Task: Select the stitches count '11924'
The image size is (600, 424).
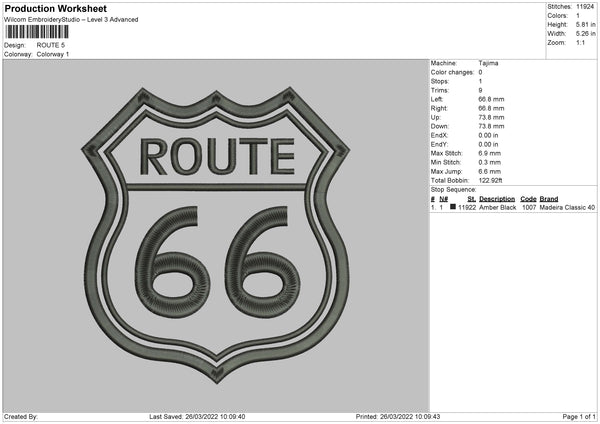Action: [585, 7]
